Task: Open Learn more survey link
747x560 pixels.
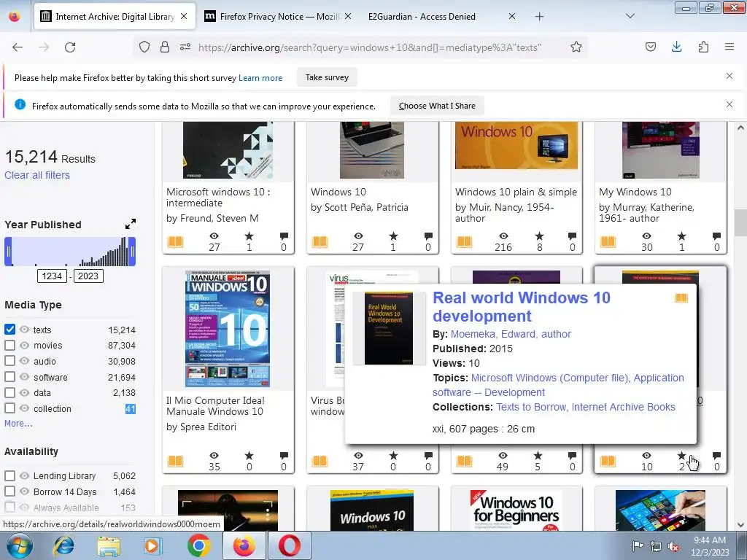Action: click(260, 78)
